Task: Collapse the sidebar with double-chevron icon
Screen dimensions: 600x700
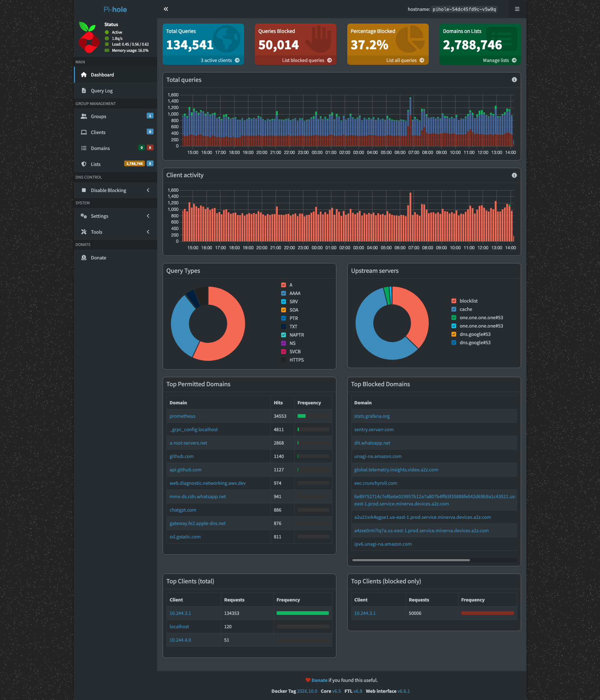Action: [x=166, y=9]
